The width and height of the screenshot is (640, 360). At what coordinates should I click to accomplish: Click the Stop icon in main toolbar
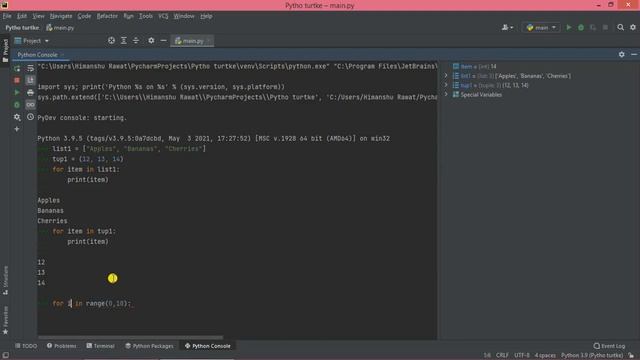tap(605, 27)
